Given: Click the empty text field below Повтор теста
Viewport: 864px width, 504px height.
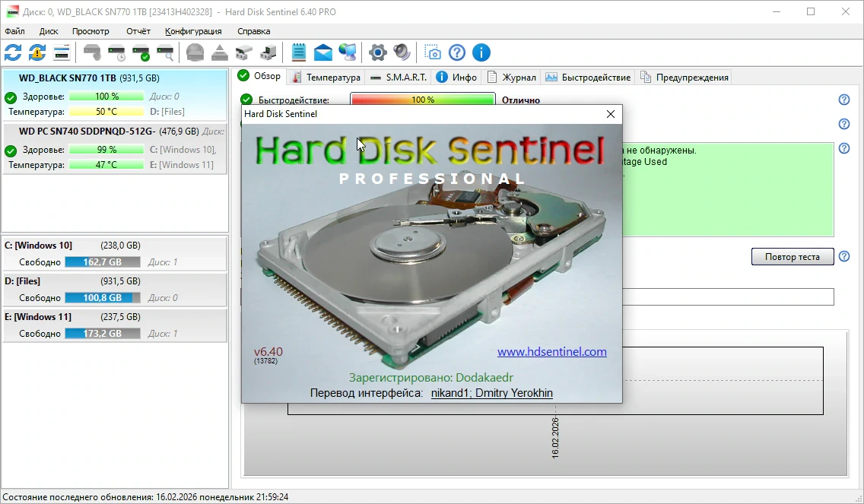Looking at the screenshot, I should (x=728, y=297).
